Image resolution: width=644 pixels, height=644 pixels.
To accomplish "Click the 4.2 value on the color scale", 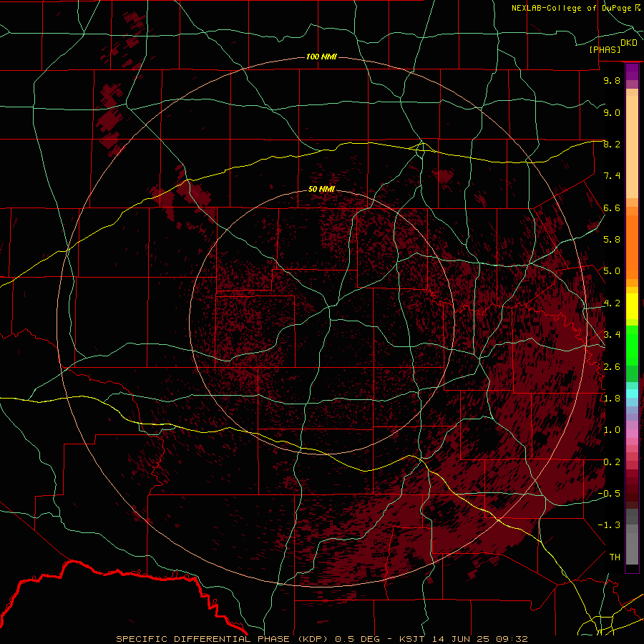I will (612, 303).
